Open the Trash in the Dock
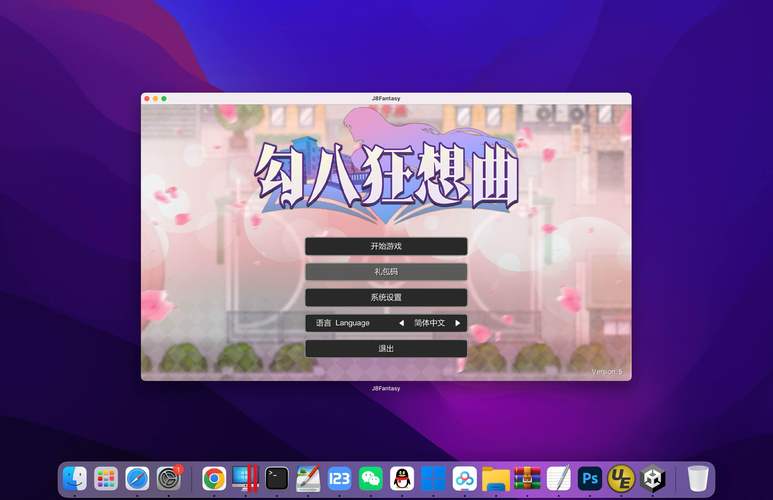 tap(698, 478)
